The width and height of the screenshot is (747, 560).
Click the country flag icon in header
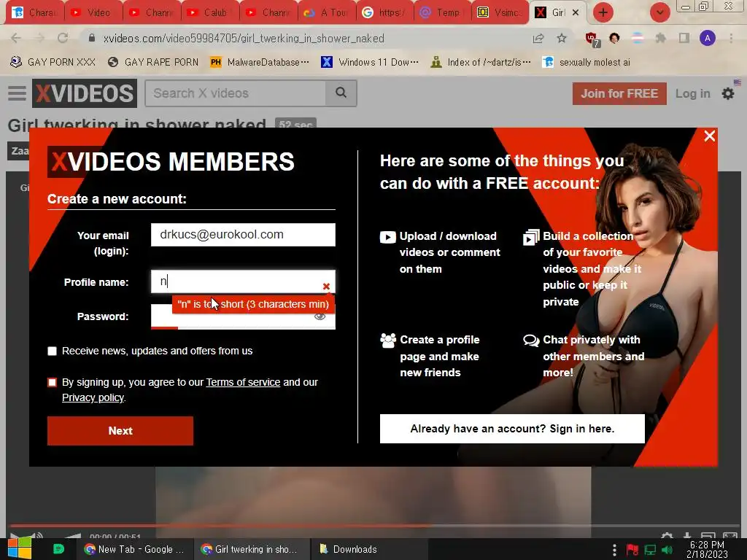point(738,82)
